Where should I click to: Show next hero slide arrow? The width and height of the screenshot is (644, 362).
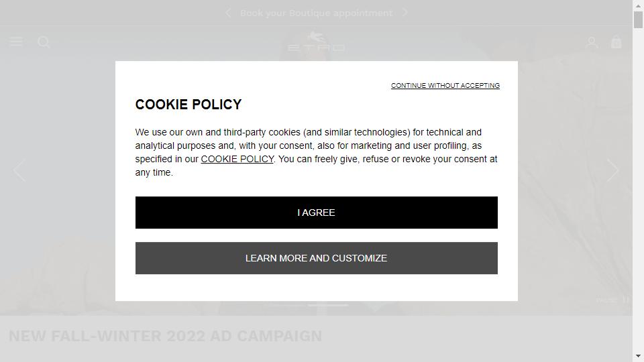click(x=612, y=170)
